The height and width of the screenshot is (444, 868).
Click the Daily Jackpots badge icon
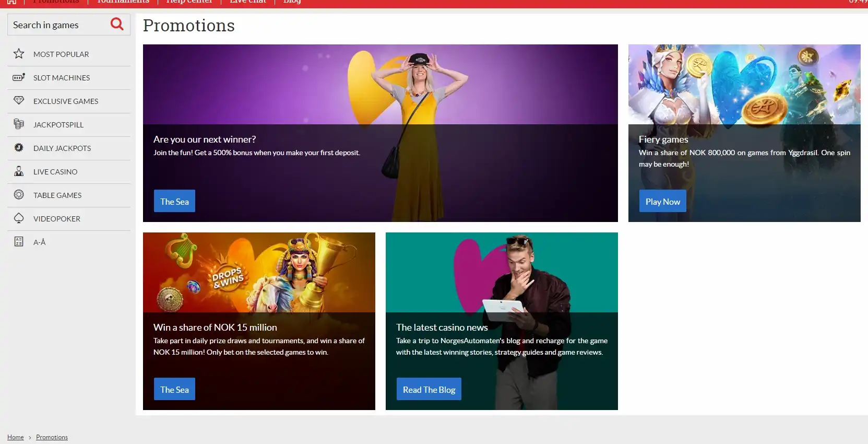pyautogui.click(x=19, y=148)
